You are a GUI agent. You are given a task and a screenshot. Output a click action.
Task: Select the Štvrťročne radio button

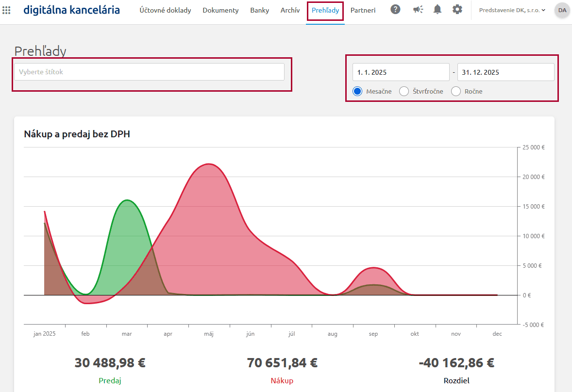pyautogui.click(x=404, y=91)
